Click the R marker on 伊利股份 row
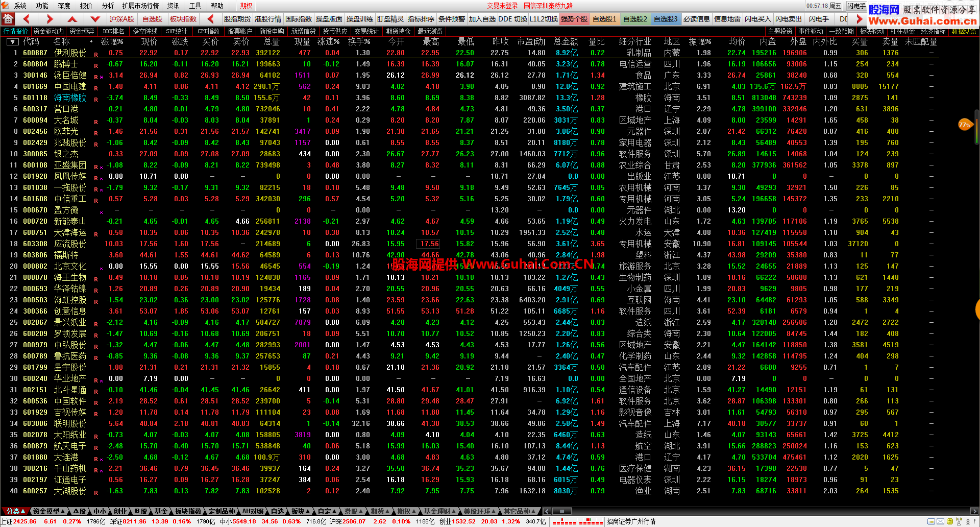The image size is (980, 527). pyautogui.click(x=96, y=54)
